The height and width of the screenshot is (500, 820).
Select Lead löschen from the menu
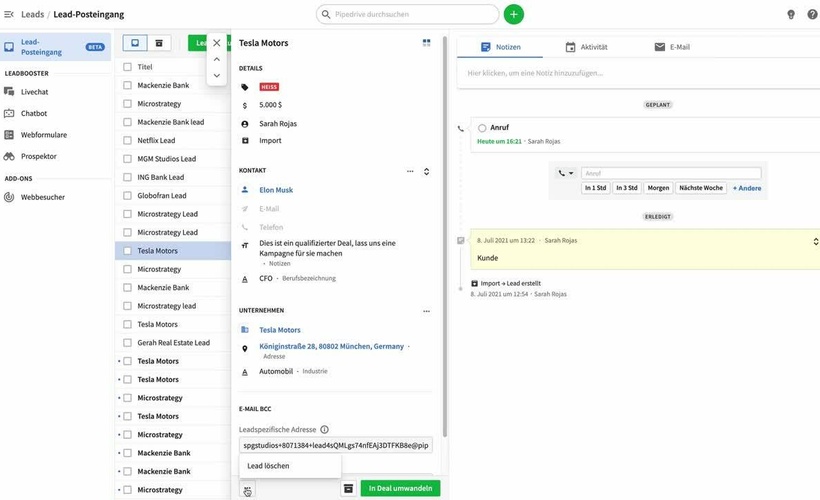(x=269, y=466)
